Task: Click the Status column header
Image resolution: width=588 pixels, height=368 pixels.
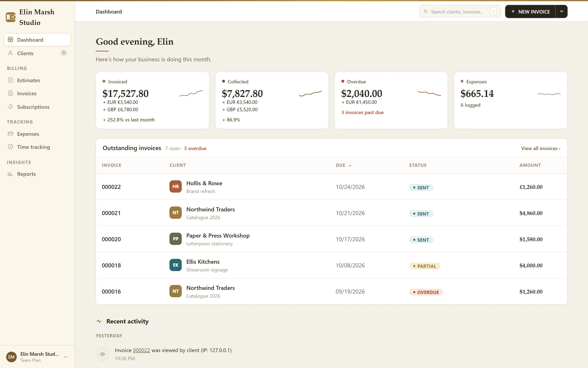Action: [418, 165]
